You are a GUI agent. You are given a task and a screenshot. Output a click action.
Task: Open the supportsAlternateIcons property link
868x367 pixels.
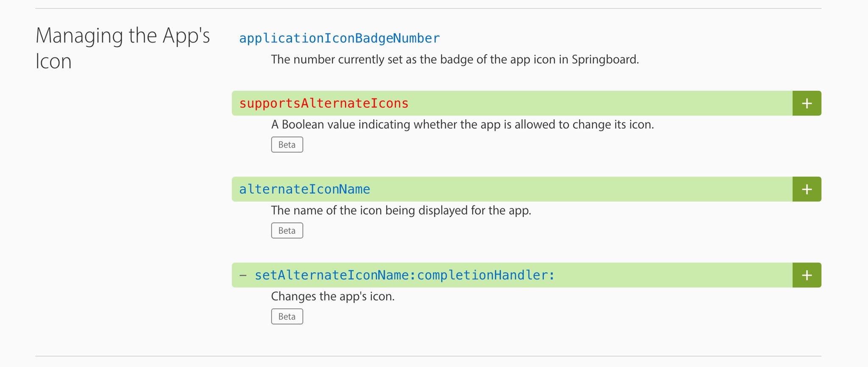pyautogui.click(x=324, y=103)
